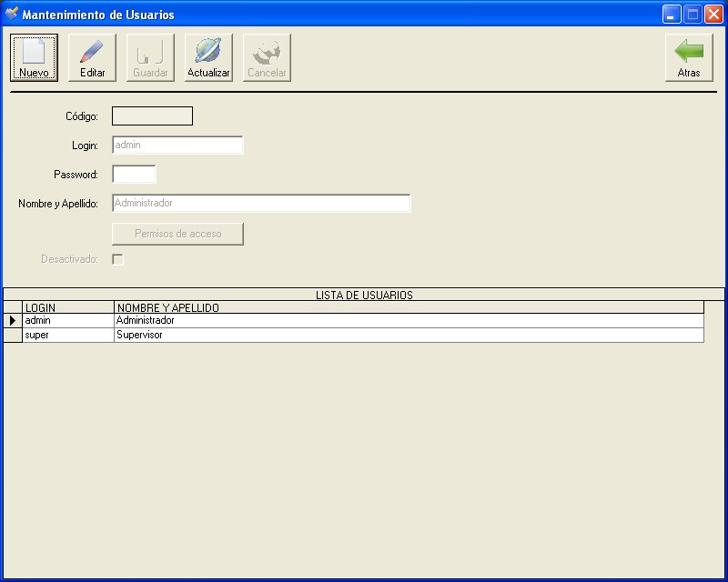Click the Supervisor name cell
This screenshot has height=582, width=728.
click(409, 335)
